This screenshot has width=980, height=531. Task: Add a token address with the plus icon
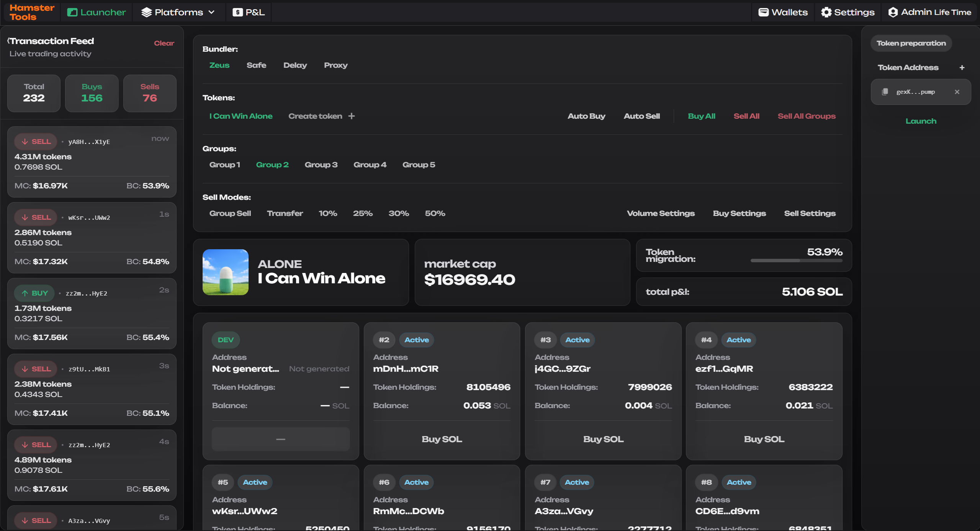(962, 67)
